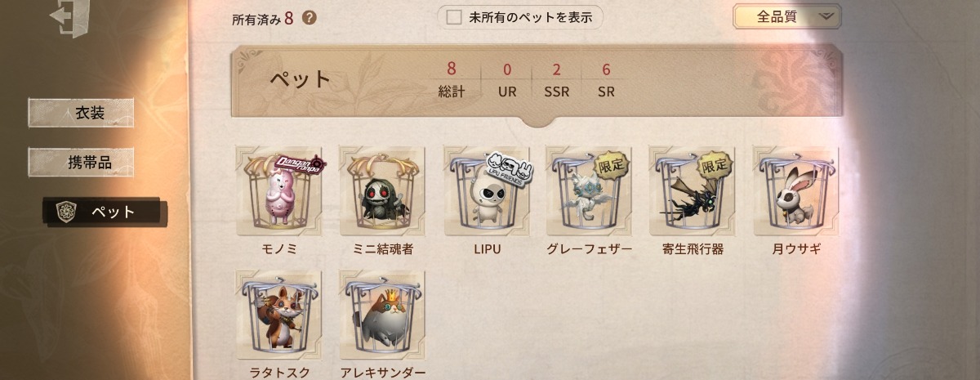This screenshot has height=380, width=980.
Task: Open the 全品質 quality dropdown
Action: 787,16
